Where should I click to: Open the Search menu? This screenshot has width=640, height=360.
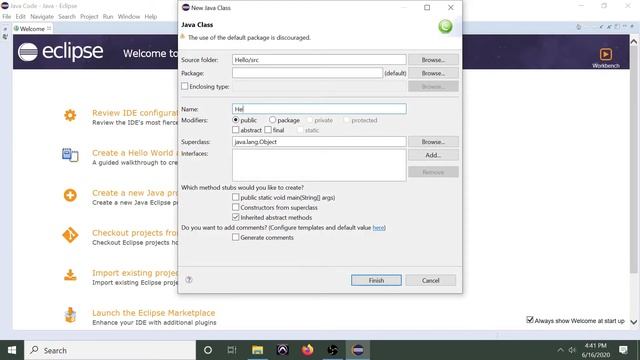(x=67, y=17)
